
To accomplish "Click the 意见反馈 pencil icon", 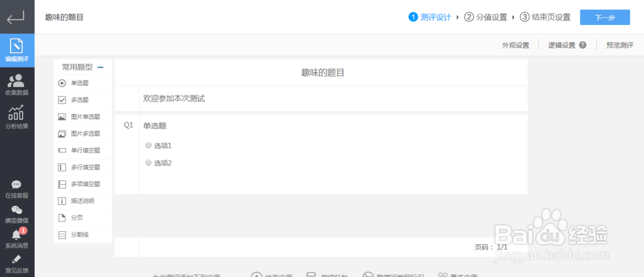I will click(17, 260).
